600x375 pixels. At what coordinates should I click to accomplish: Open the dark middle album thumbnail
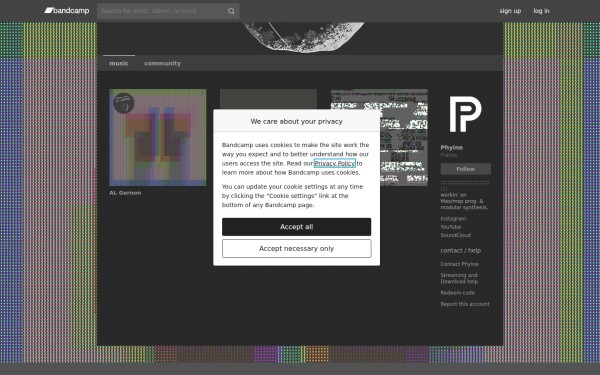click(268, 99)
